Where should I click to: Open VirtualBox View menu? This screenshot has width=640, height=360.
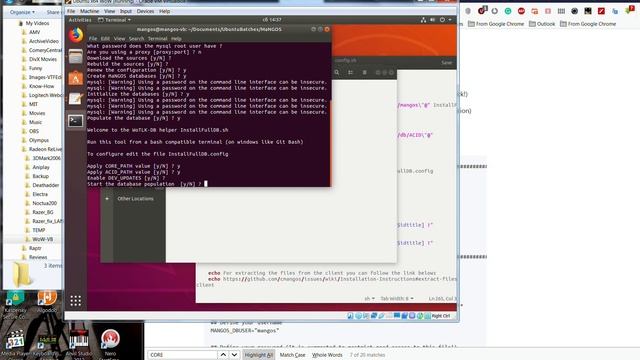[109, 11]
